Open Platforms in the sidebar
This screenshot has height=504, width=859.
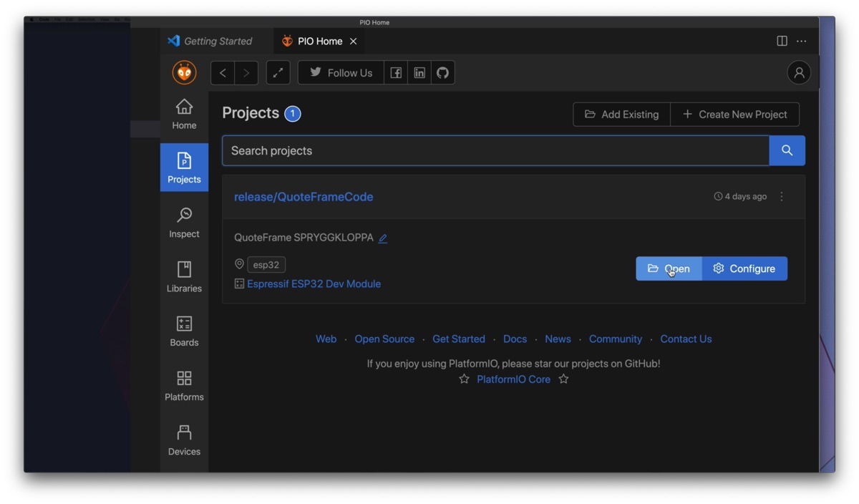184,387
